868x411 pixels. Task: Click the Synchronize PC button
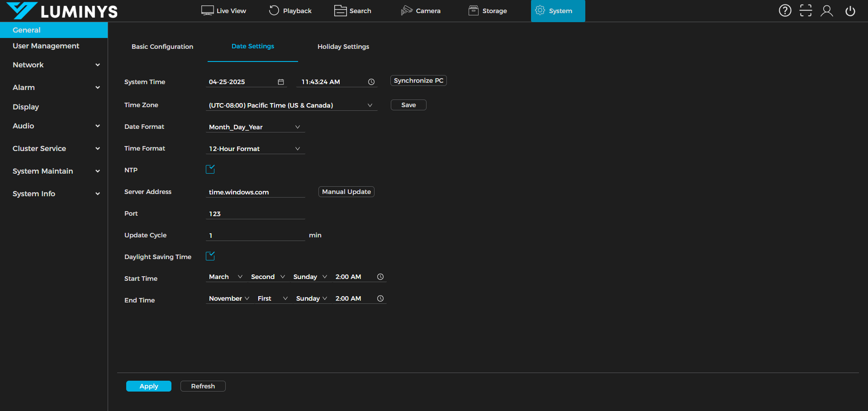[418, 80]
